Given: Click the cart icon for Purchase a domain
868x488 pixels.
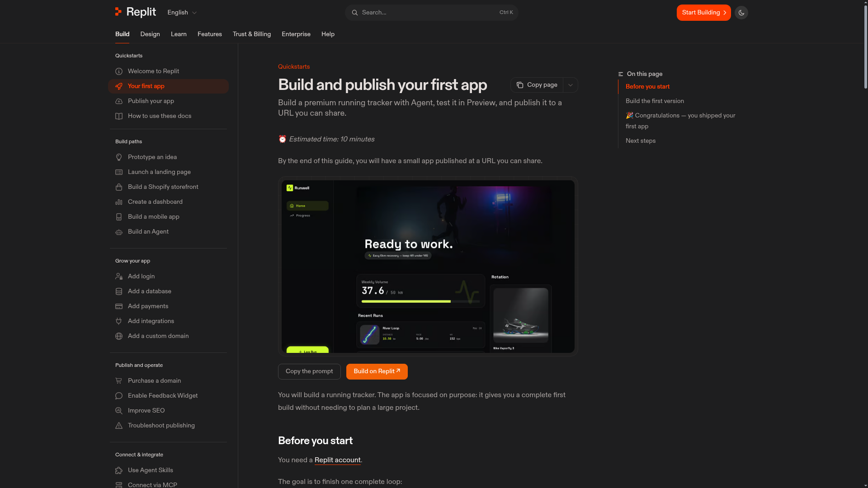Looking at the screenshot, I should (119, 381).
